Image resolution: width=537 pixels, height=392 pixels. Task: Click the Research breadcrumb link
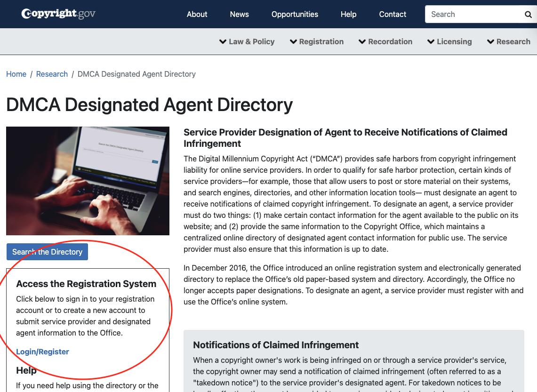[x=52, y=74]
